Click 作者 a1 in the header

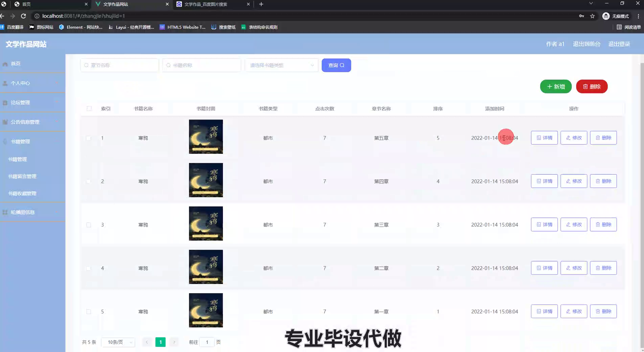tap(555, 44)
